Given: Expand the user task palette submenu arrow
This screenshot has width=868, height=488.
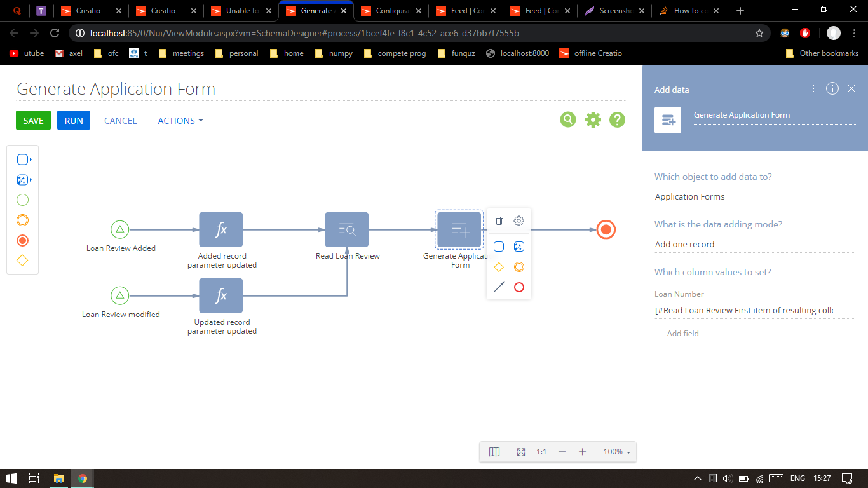Looking at the screenshot, I should [x=31, y=159].
